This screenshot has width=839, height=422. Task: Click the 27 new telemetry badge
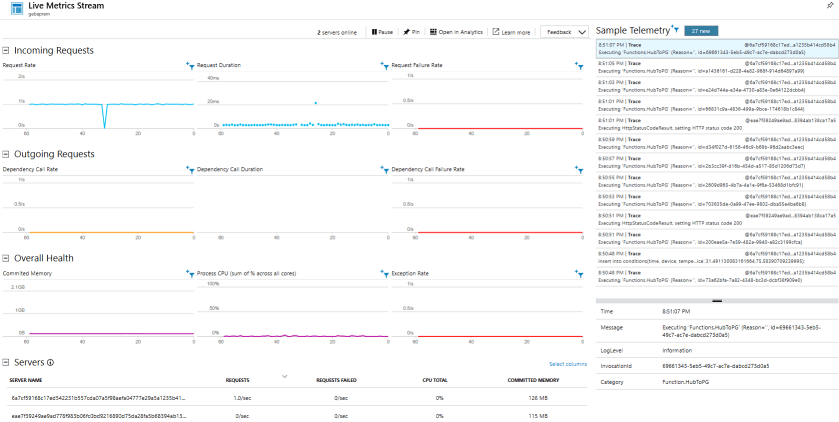(x=701, y=31)
